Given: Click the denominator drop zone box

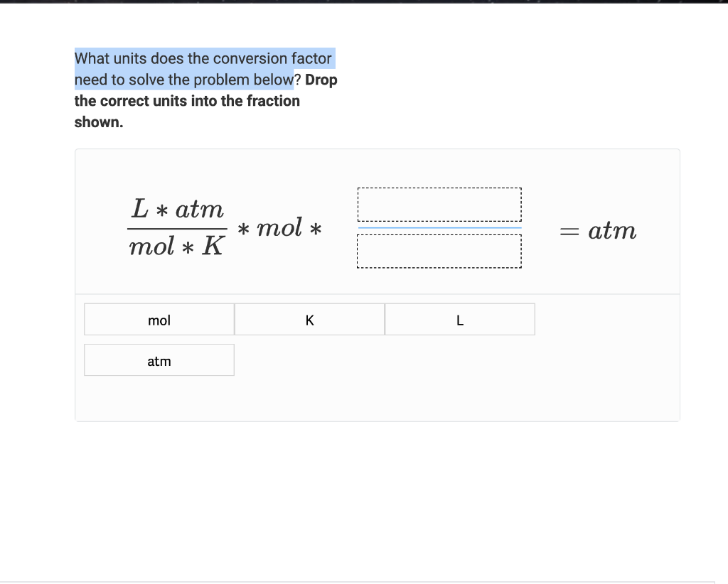Looking at the screenshot, I should 439,250.
